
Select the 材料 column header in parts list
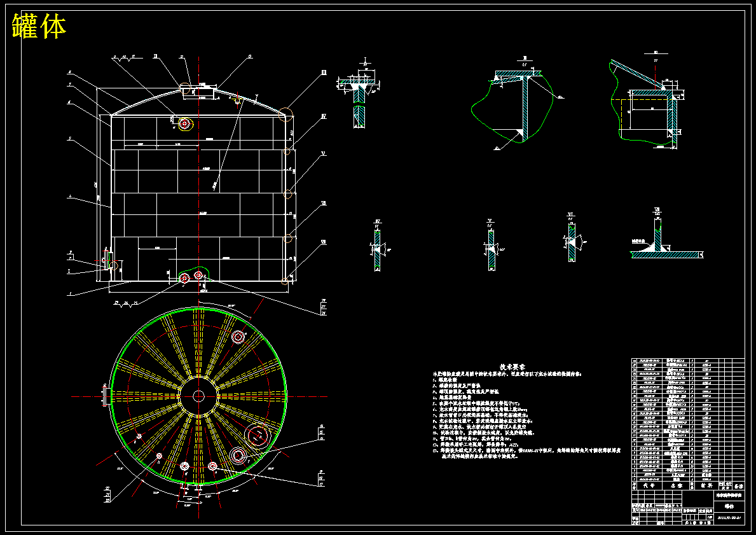click(706, 485)
